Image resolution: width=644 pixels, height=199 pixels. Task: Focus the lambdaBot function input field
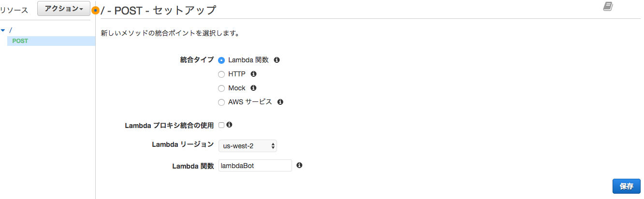click(x=255, y=166)
